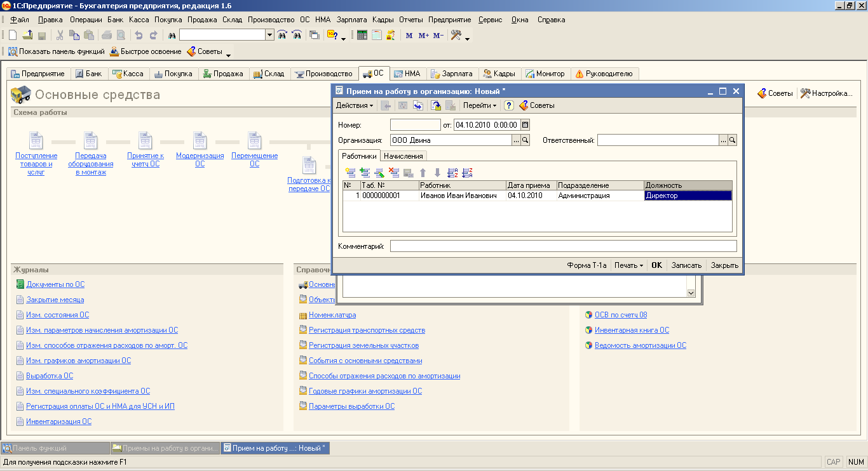This screenshot has height=471, width=868.
Task: Click the Настройка icon on ОС panel
Action: tap(826, 93)
